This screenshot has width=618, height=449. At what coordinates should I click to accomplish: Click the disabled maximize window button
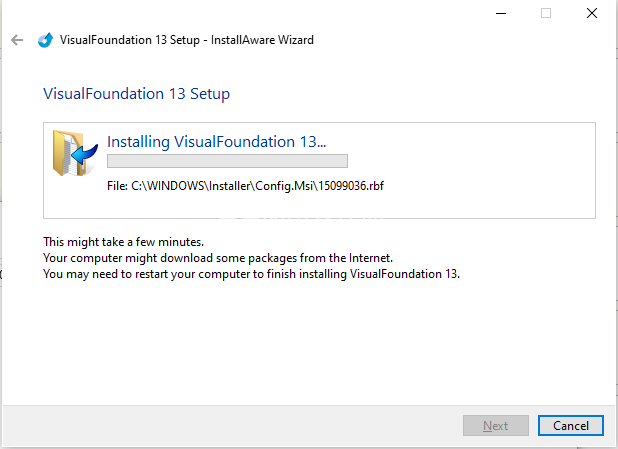pos(546,13)
